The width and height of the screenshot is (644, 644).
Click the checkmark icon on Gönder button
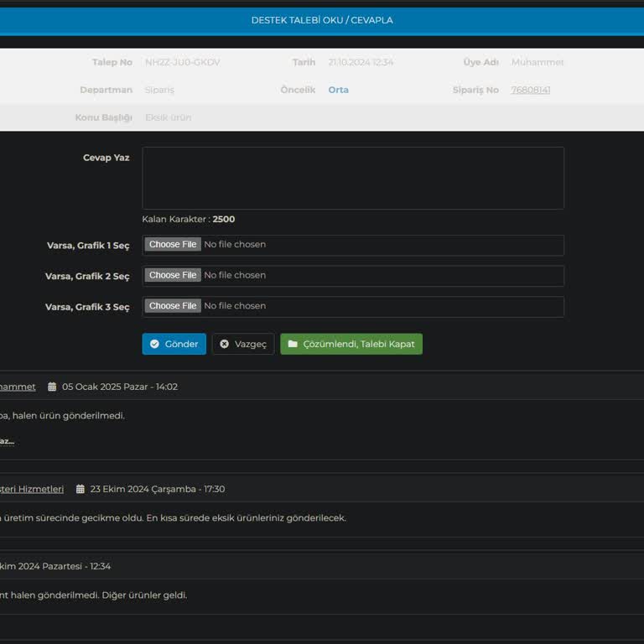pos(154,345)
